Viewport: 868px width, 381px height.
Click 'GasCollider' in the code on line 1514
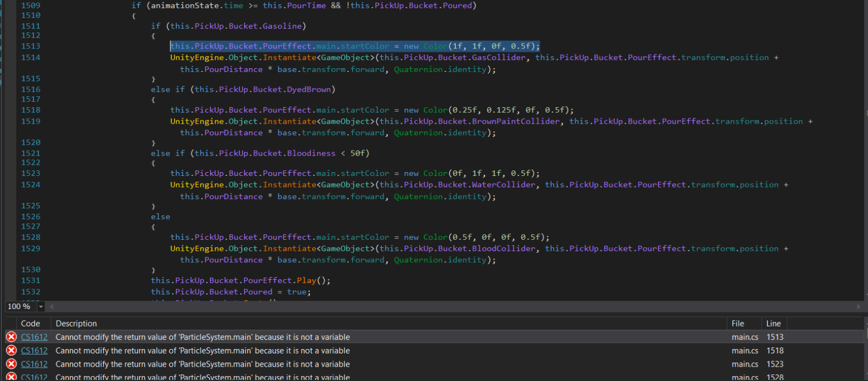point(498,57)
